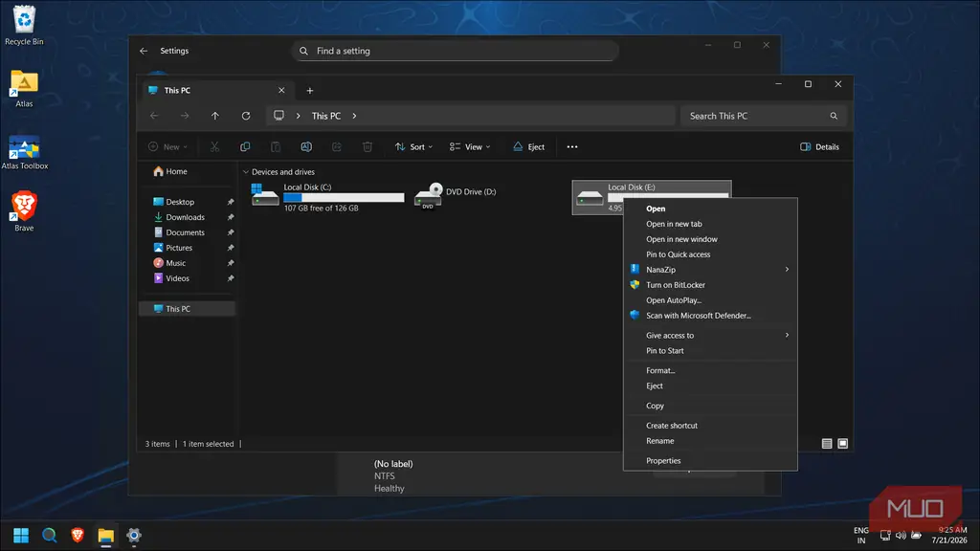This screenshot has width=980, height=551.
Task: Open the Atlas Toolbox desktop shortcut
Action: (24, 153)
